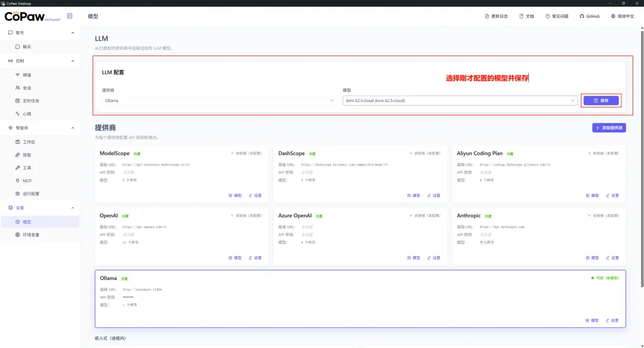644x348 pixels.
Task: Open 设置 settings for Aliyun Coding Plan
Action: [x=612, y=195]
